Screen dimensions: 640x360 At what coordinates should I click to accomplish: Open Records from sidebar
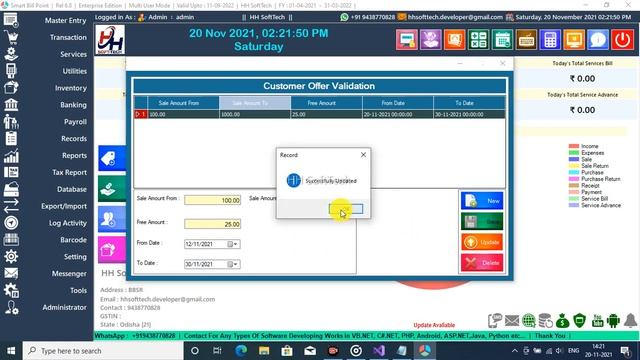pos(74,139)
